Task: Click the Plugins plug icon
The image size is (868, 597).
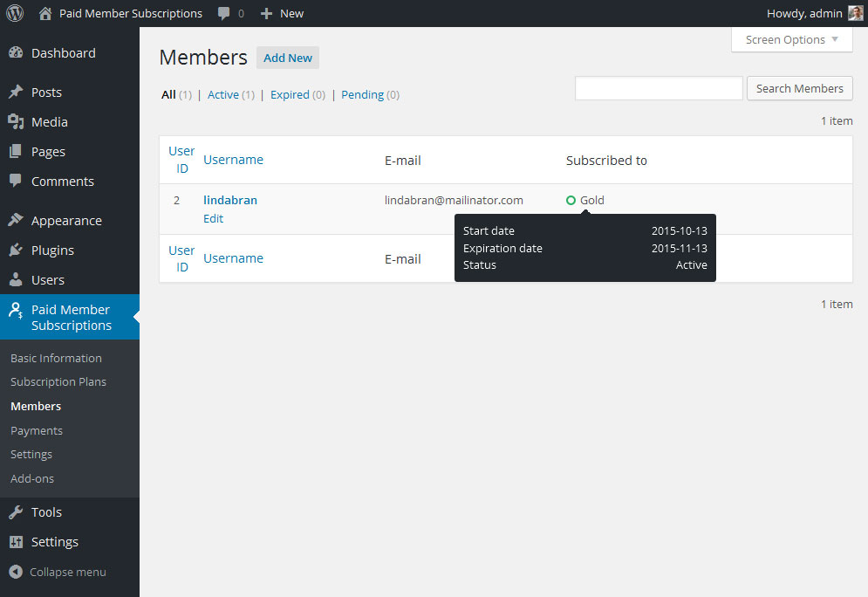Action: point(16,250)
